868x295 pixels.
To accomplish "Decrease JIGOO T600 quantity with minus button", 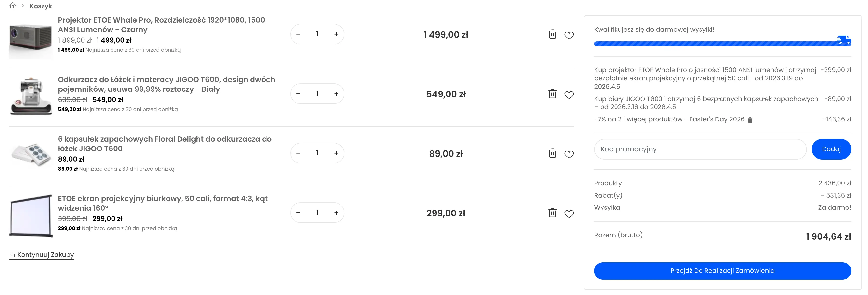I will coord(298,93).
